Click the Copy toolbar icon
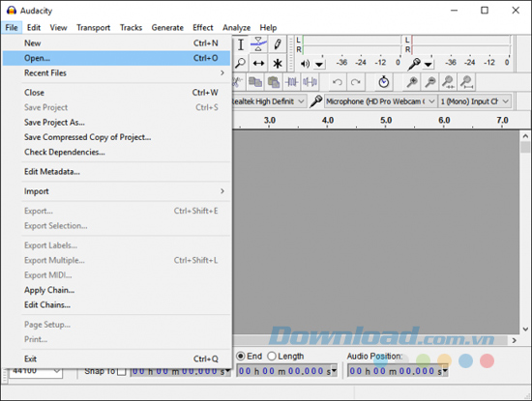The height and width of the screenshot is (401, 532). [255, 82]
